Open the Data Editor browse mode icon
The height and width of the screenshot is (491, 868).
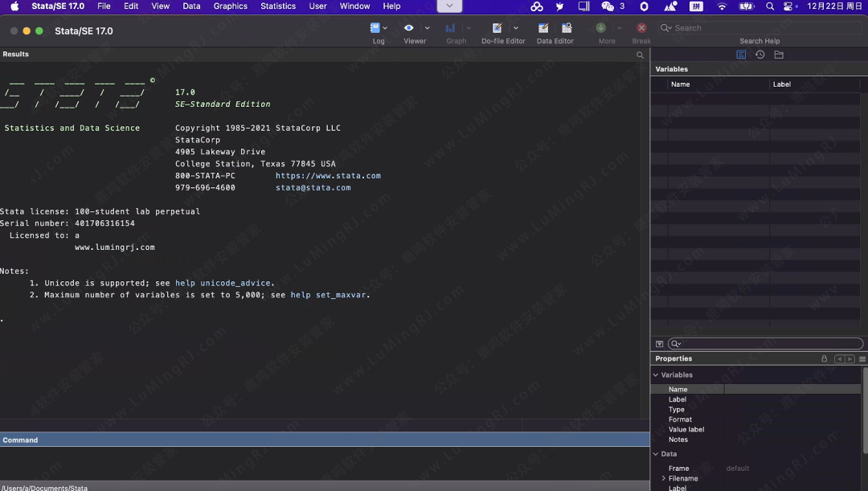(x=567, y=28)
